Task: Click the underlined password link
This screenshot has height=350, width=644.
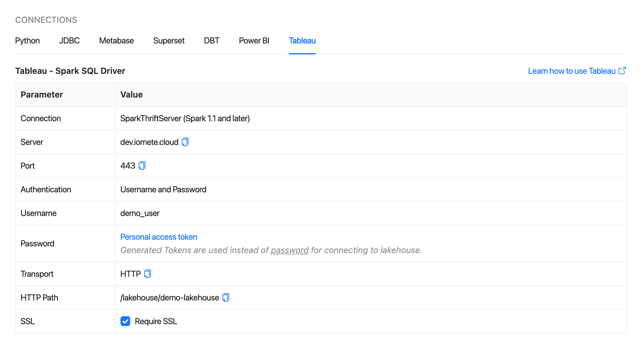Action: pyautogui.click(x=290, y=250)
